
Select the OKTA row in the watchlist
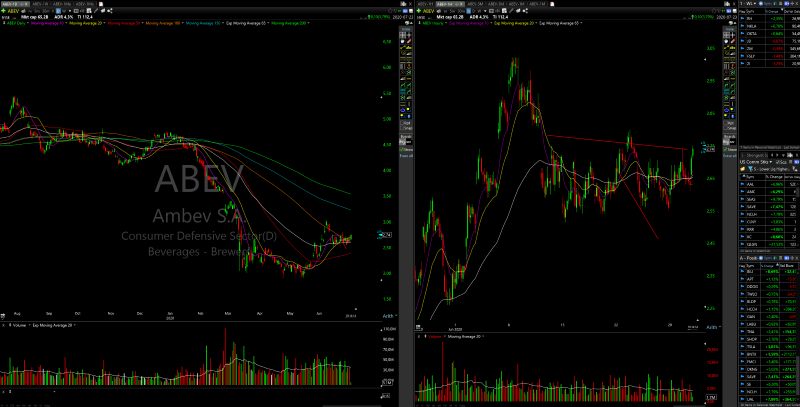769,34
